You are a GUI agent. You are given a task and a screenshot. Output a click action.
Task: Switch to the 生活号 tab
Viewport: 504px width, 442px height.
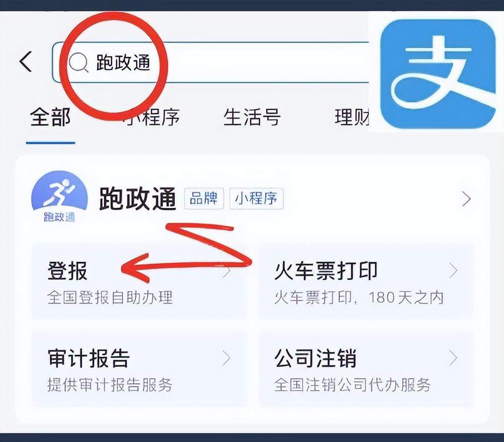(x=251, y=117)
